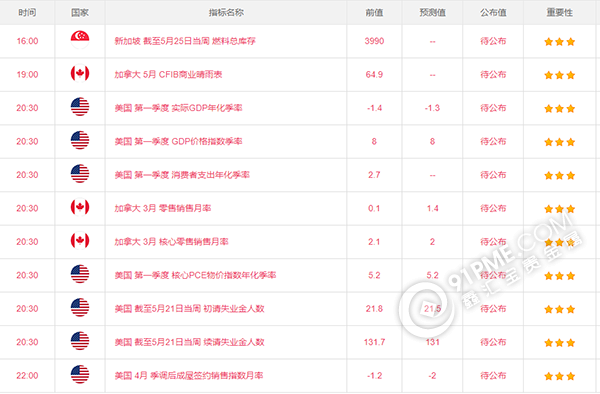
Task: Click 待公布 in the 16:00 row
Action: click(x=493, y=41)
